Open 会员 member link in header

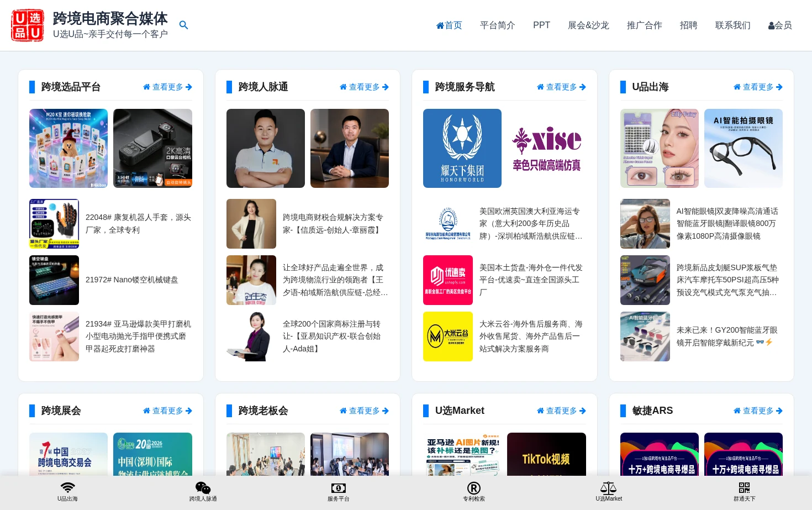click(780, 25)
